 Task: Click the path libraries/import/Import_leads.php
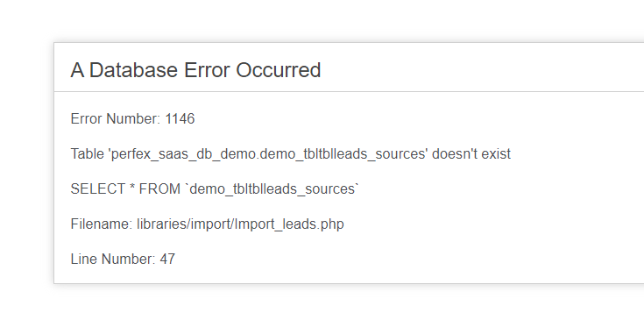pos(240,224)
